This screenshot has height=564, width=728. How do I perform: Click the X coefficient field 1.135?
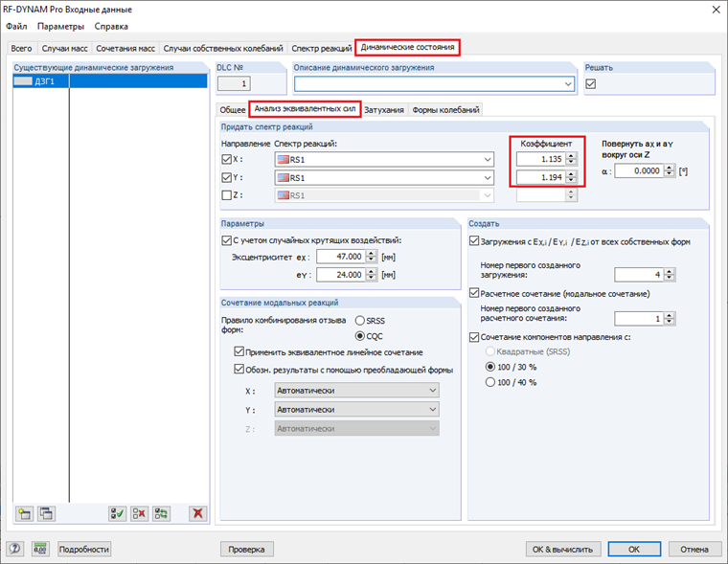point(541,159)
